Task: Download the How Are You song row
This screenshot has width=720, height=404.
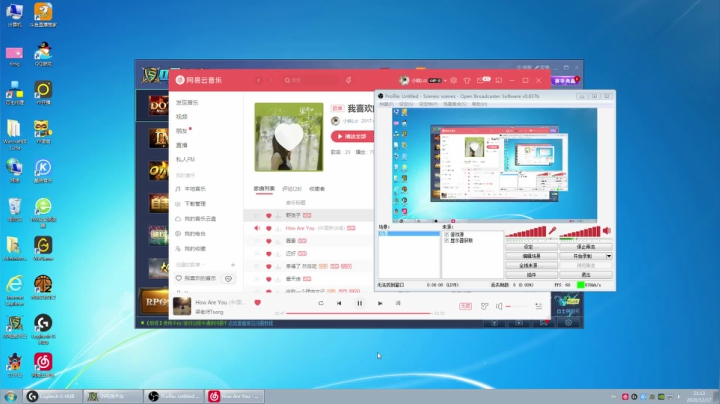Action: pos(278,228)
